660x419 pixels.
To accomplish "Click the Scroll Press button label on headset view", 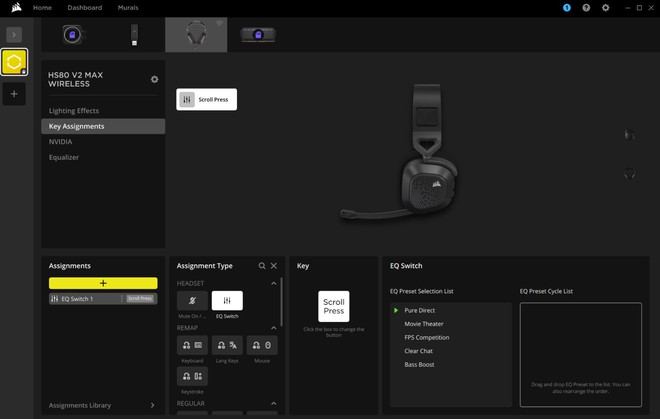I will [x=206, y=99].
